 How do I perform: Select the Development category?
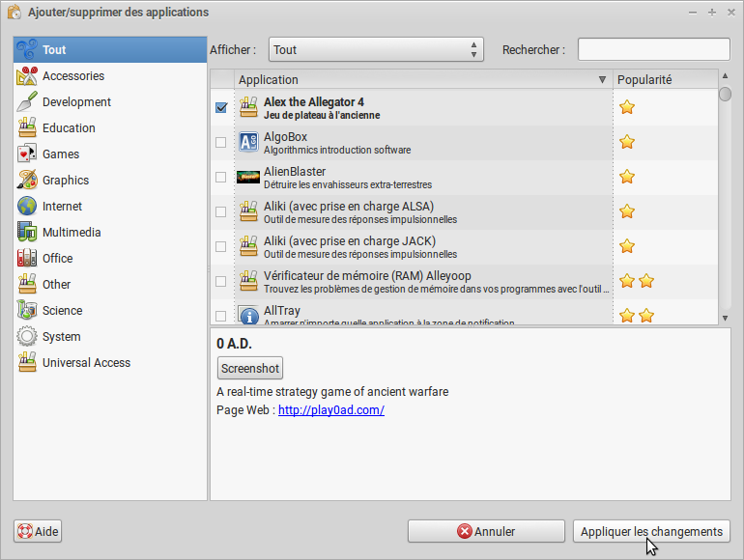110,102
